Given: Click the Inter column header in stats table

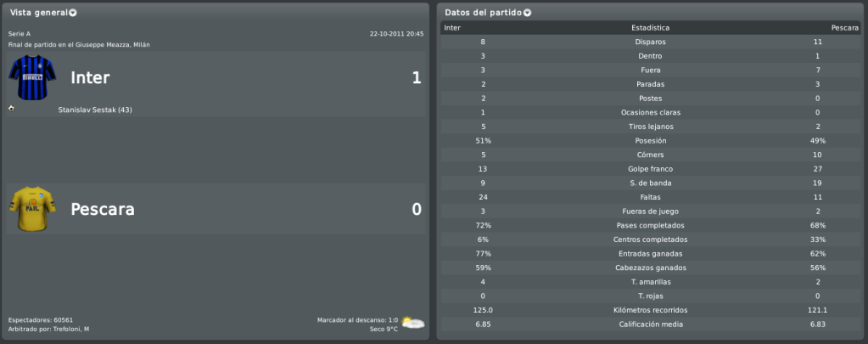Looking at the screenshot, I should [452, 28].
